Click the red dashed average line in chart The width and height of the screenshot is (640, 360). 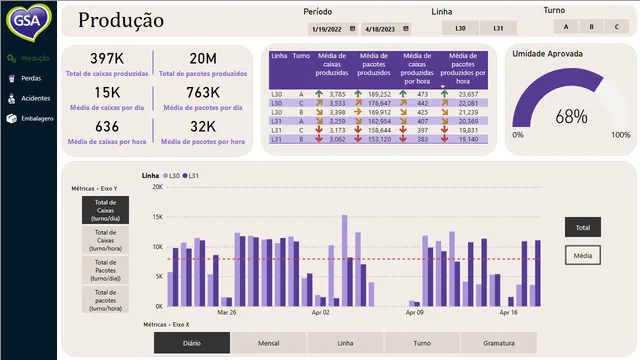point(353,259)
